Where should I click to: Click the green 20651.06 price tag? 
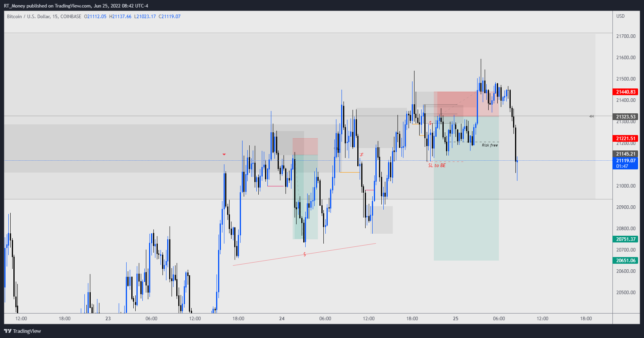point(625,261)
